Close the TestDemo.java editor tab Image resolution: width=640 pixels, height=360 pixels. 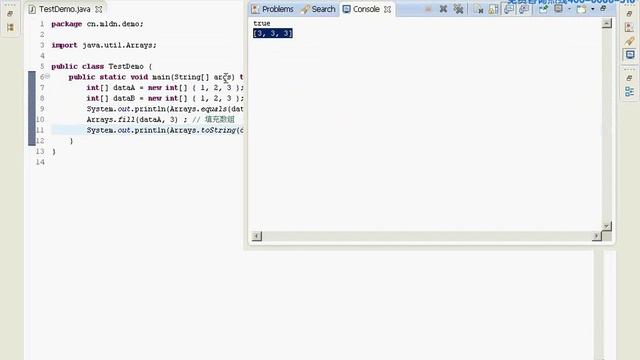(98, 9)
